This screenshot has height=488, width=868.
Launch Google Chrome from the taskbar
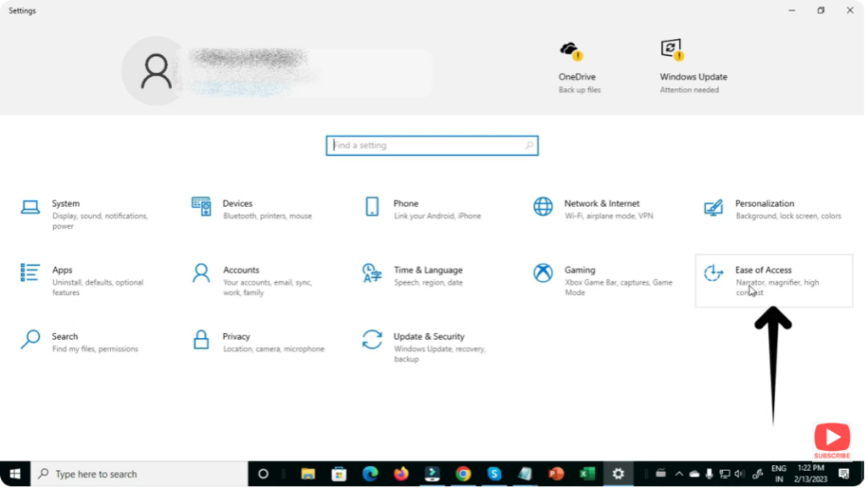point(463,474)
